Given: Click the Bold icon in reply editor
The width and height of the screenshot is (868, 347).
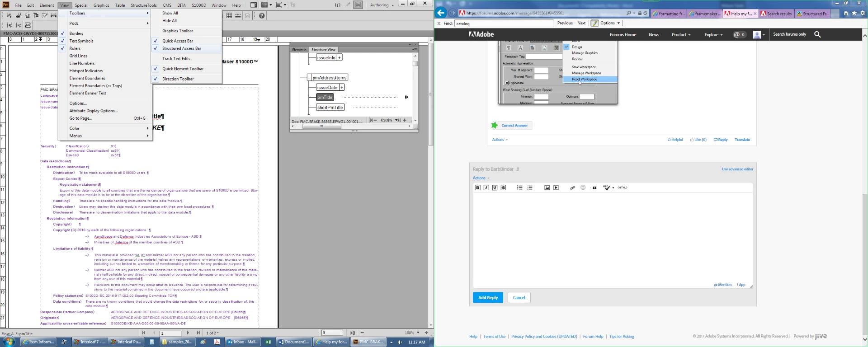Looking at the screenshot, I should pyautogui.click(x=477, y=188).
